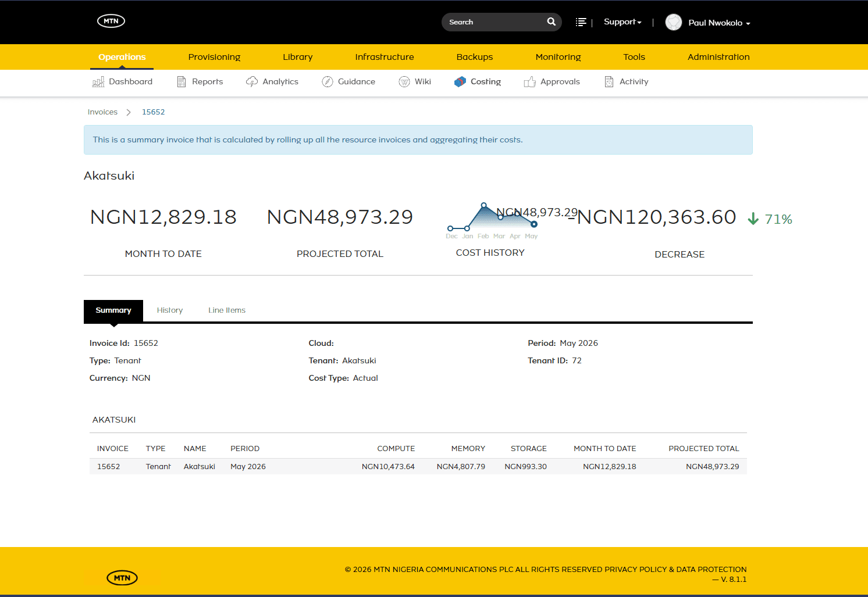
Task: Open the list menu icon beside search
Action: coord(581,22)
